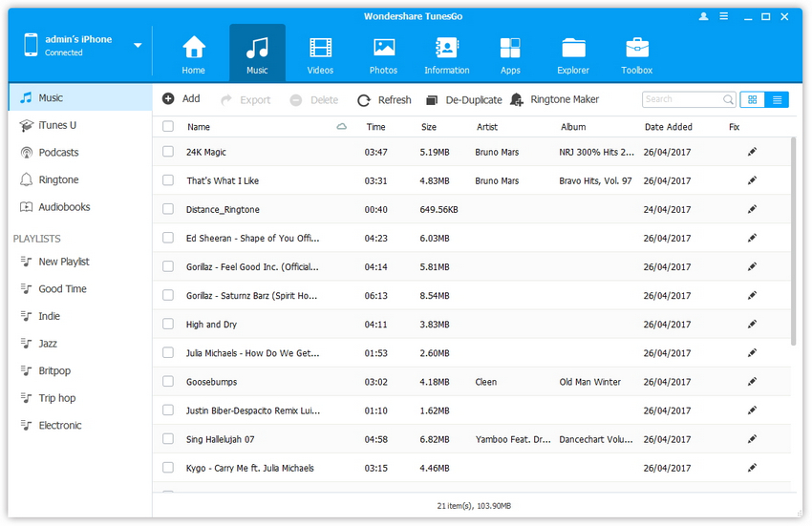Sort by the Size column header
This screenshot has width=812, height=526.
click(x=428, y=127)
